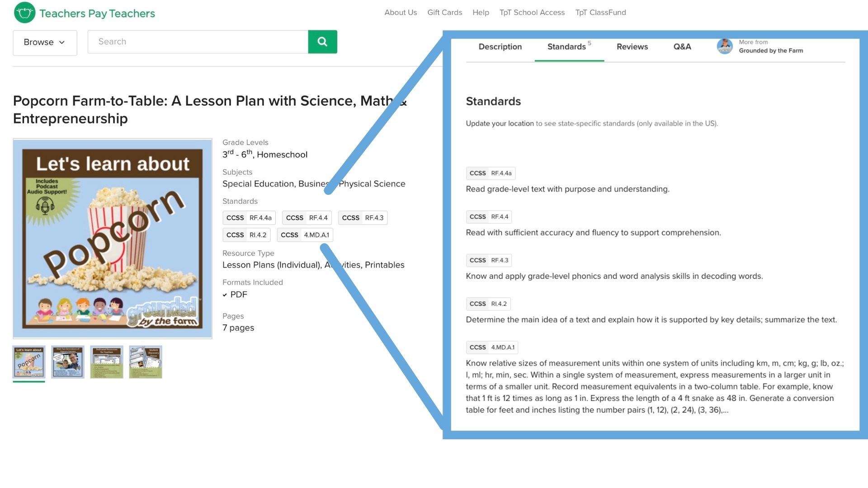
Task: Click the CCSS RF.4.4a standard badge icon
Action: click(490, 173)
